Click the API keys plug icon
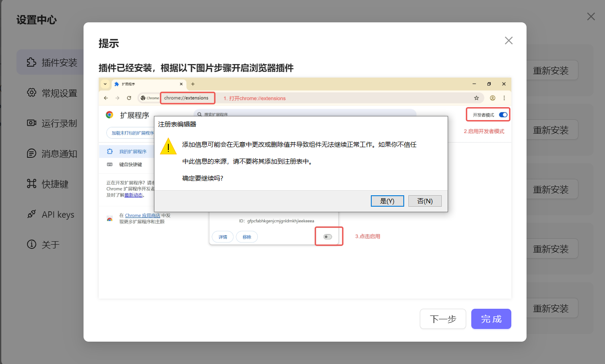This screenshot has height=364, width=605. [32, 214]
